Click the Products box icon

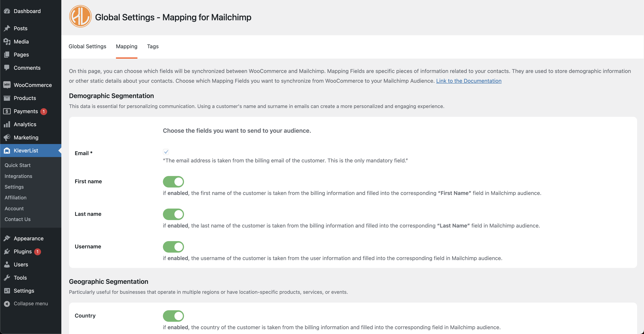click(7, 98)
